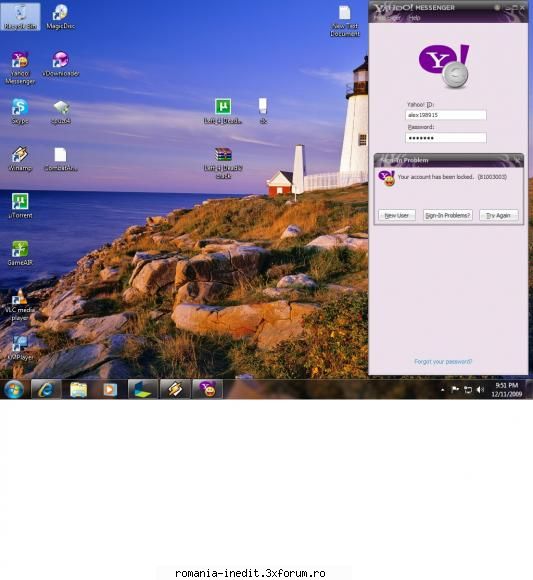Click the blue-green taskbar application icon
Image resolution: width=533 pixels, height=580 pixels.
(142, 389)
